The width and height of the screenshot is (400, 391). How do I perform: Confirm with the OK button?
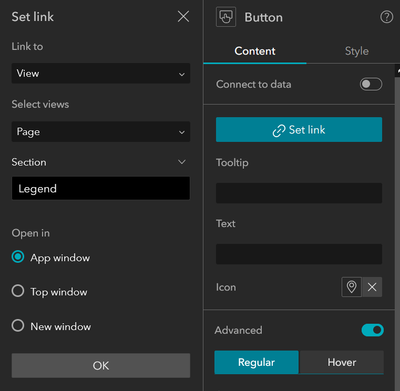pyautogui.click(x=101, y=366)
